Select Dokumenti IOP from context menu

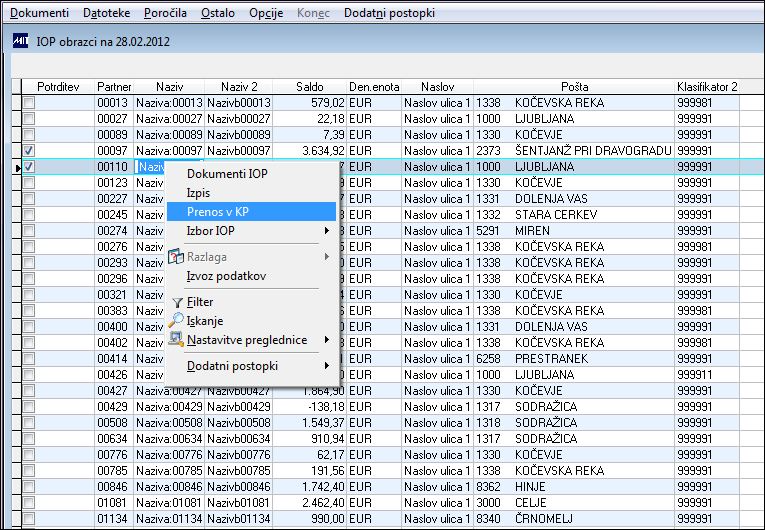pyautogui.click(x=227, y=173)
